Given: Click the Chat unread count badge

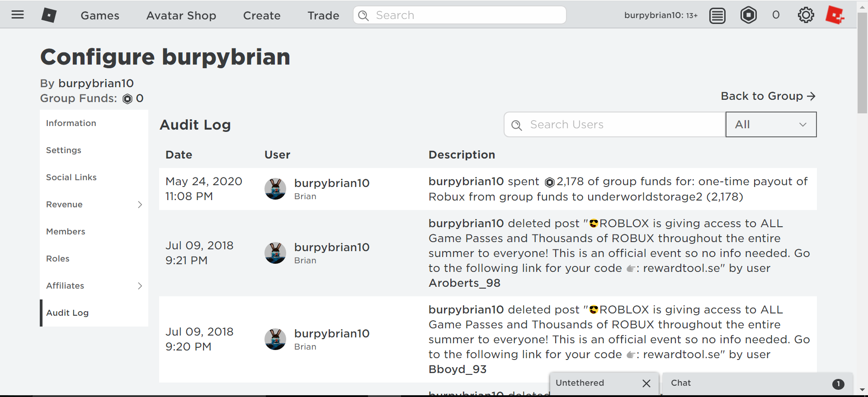Looking at the screenshot, I should (838, 384).
